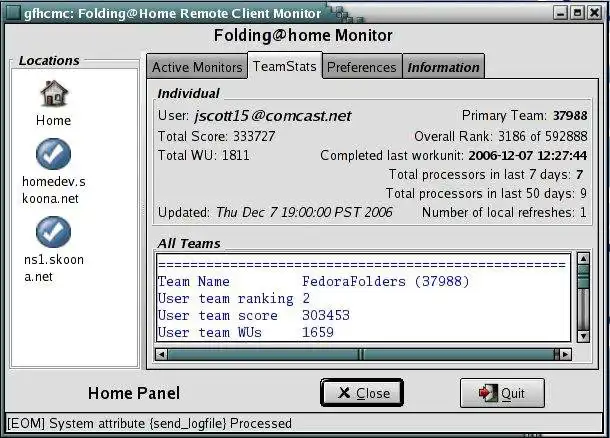Click the 'homedev.skoona.net' location label
This screenshot has height=438, width=610.
[x=54, y=190]
